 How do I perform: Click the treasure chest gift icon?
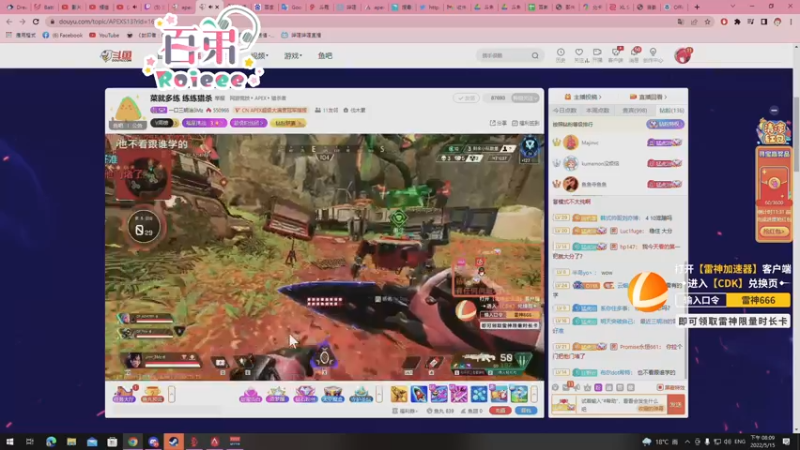[x=333, y=394]
